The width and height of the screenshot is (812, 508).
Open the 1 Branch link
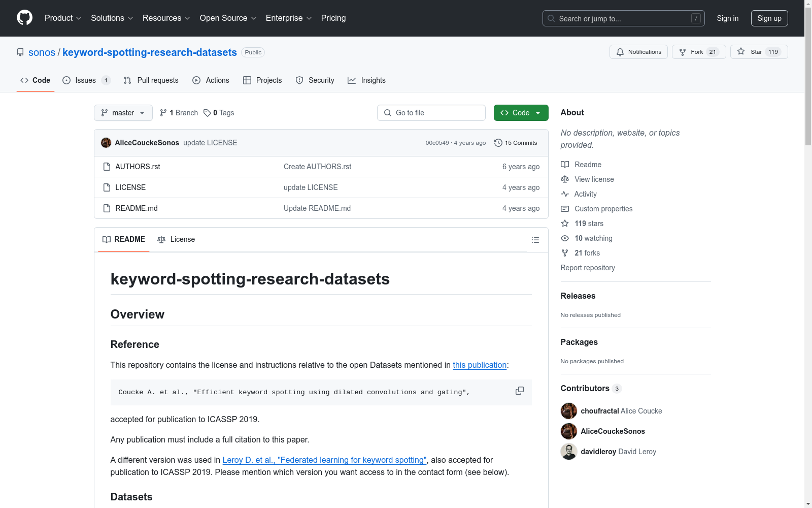(x=179, y=113)
